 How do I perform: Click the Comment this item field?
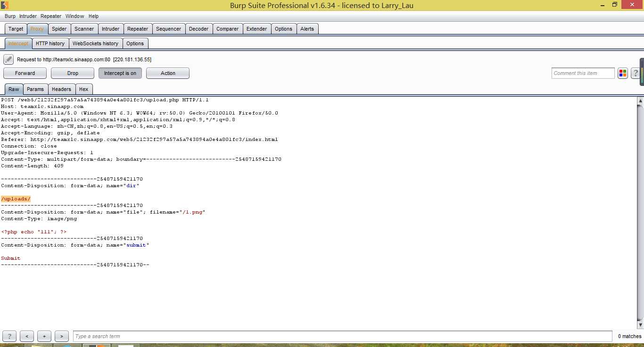[x=583, y=73]
